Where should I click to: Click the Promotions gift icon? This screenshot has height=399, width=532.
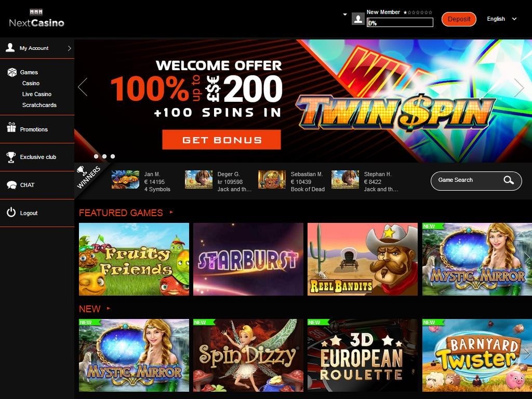[x=11, y=127]
